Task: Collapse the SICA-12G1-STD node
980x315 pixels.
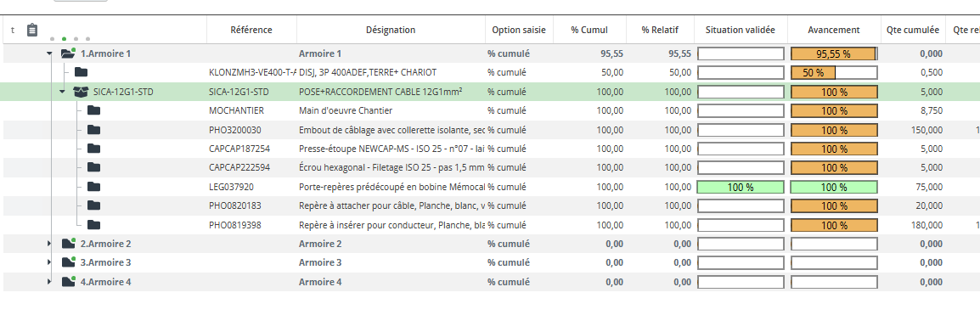Action: tap(62, 92)
